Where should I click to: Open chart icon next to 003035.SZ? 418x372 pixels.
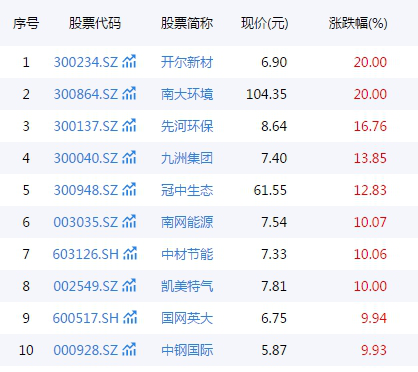[129, 222]
